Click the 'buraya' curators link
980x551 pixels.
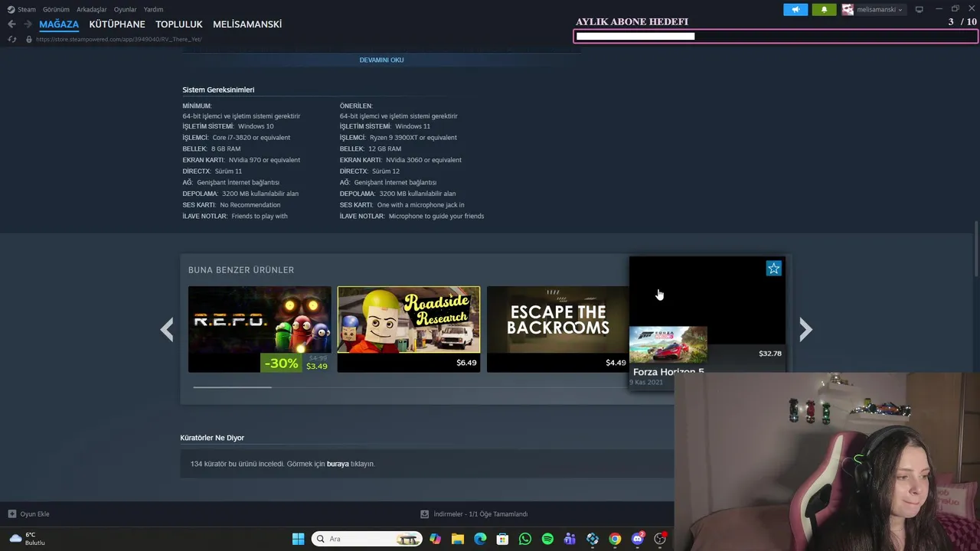338,464
